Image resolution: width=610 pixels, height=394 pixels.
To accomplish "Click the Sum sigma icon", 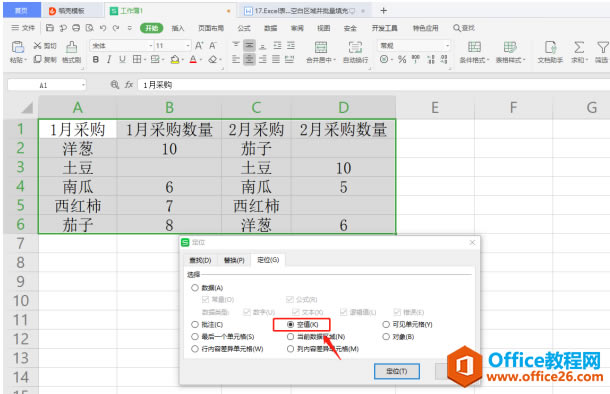I will point(579,47).
